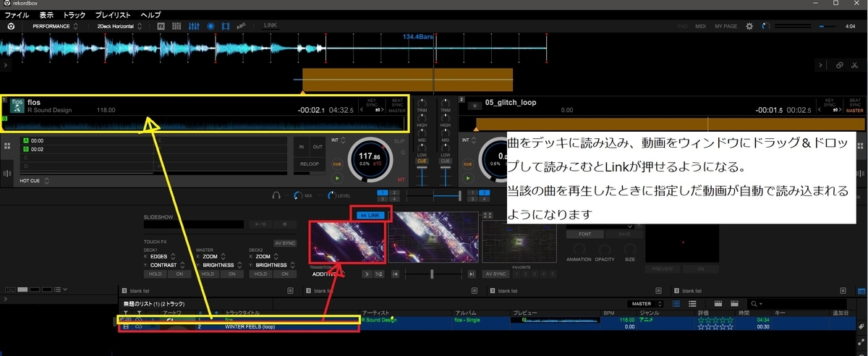This screenshot has width=868, height=356.
Task: Open the 表示 menu
Action: [46, 14]
